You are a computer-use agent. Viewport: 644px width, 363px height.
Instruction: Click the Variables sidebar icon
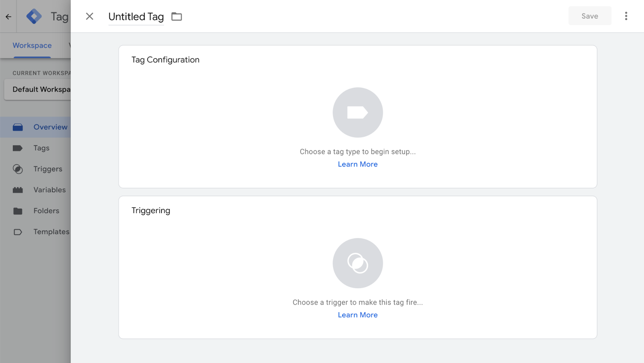[x=18, y=190]
